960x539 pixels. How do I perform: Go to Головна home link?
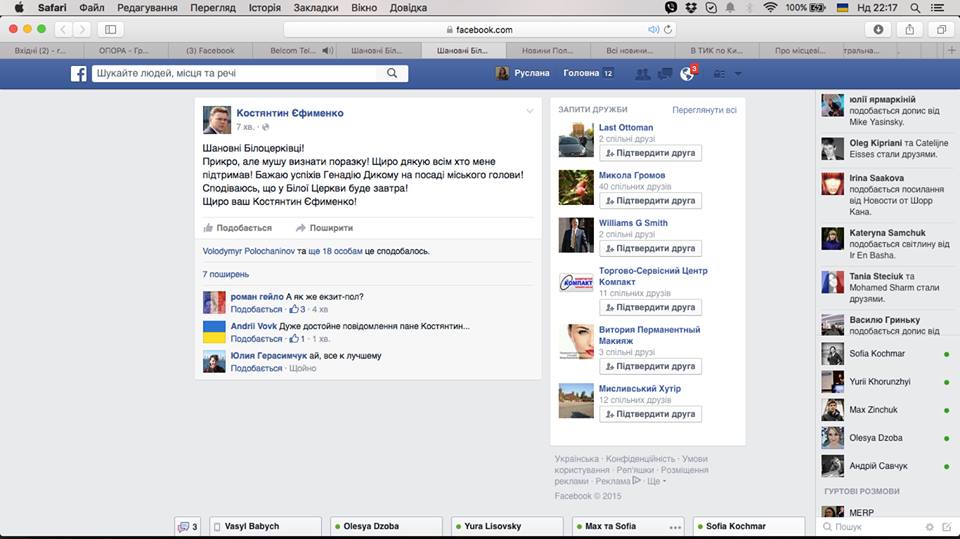point(581,73)
